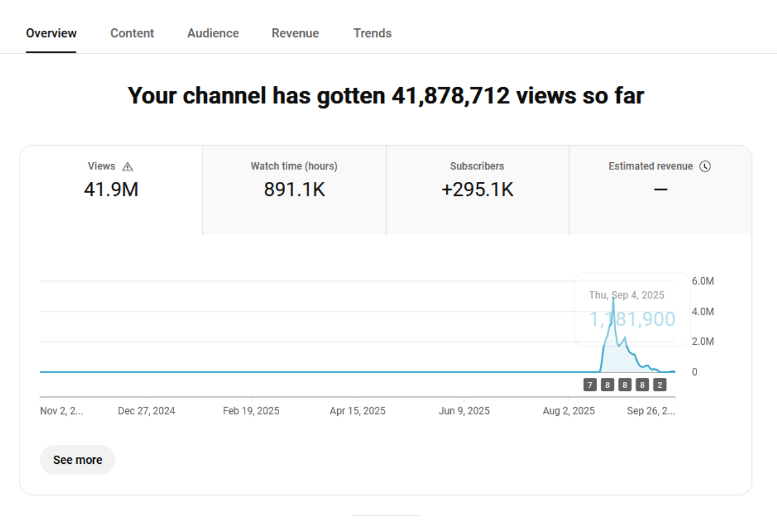
Task: Go to the Revenue tab
Action: coord(295,34)
